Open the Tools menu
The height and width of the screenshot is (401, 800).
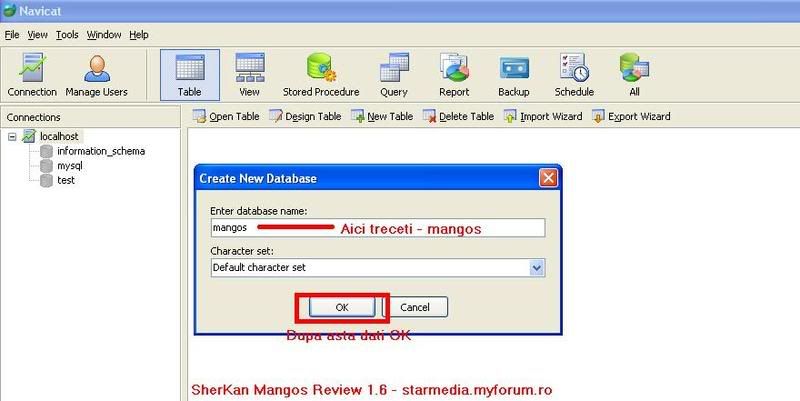(67, 34)
